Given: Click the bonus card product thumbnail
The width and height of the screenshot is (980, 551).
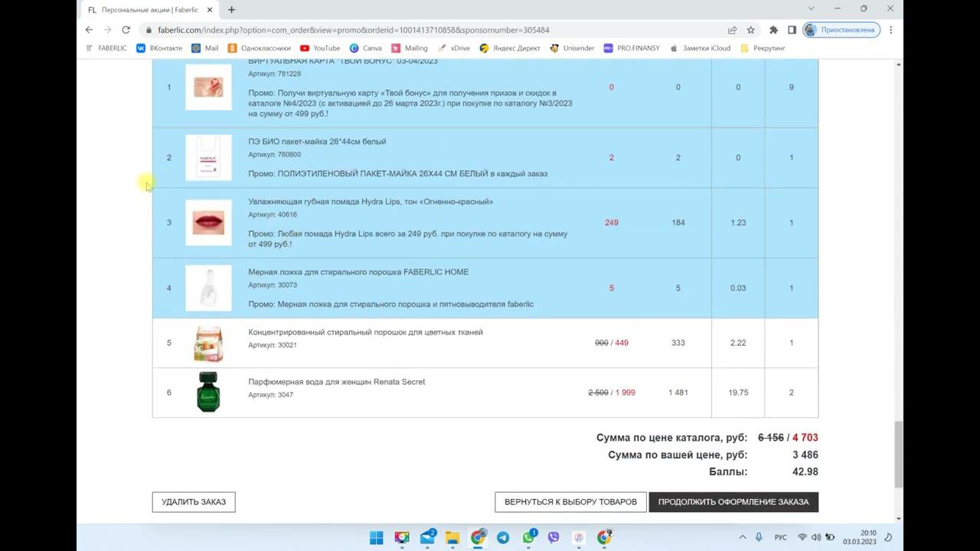Looking at the screenshot, I should [x=208, y=87].
